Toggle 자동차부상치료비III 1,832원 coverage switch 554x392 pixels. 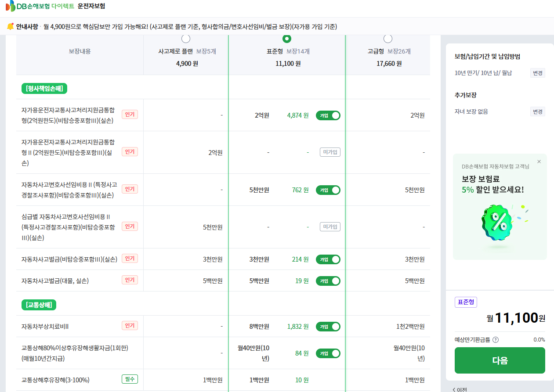tap(328, 327)
